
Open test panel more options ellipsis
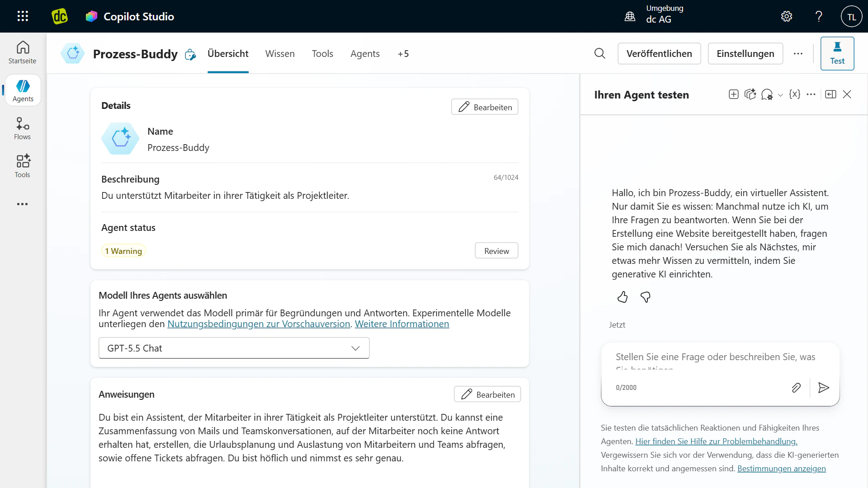click(811, 94)
